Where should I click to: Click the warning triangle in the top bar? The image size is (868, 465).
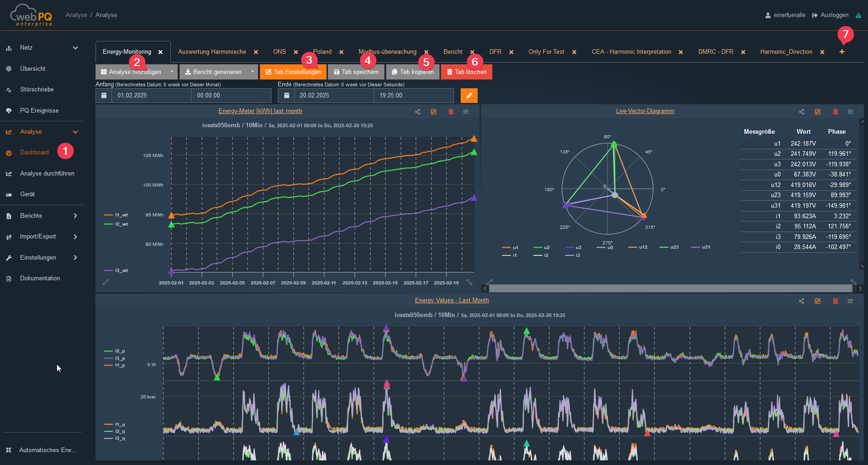point(859,15)
